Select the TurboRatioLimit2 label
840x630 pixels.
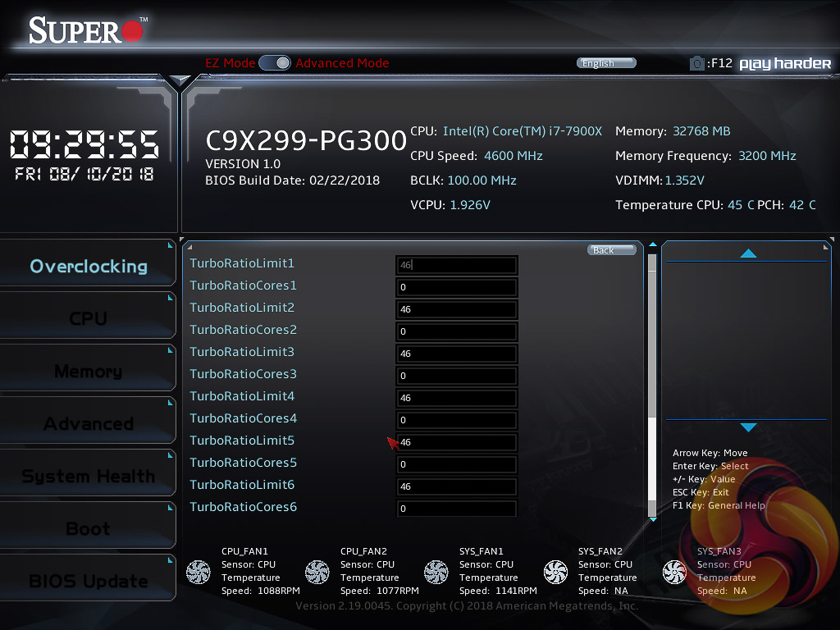coord(242,308)
